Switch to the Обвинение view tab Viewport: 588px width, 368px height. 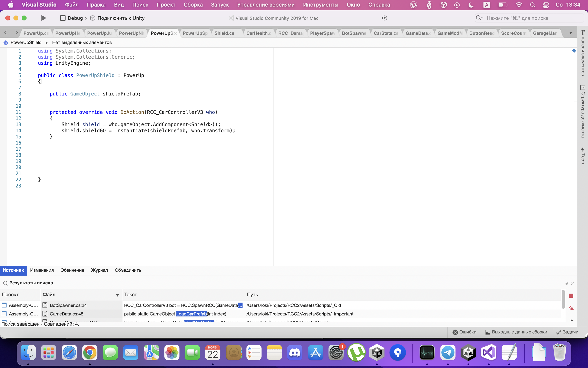tap(72, 270)
